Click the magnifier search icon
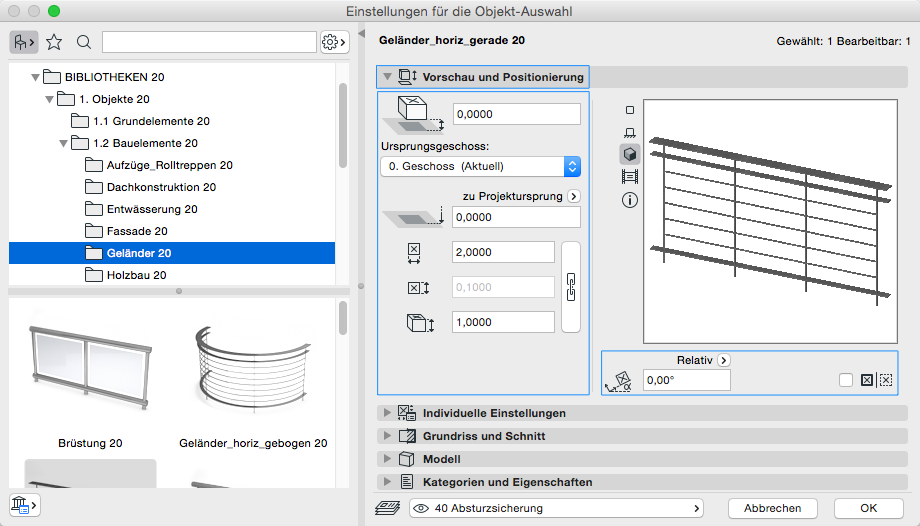Viewport: 920px width, 526px height. tap(84, 42)
